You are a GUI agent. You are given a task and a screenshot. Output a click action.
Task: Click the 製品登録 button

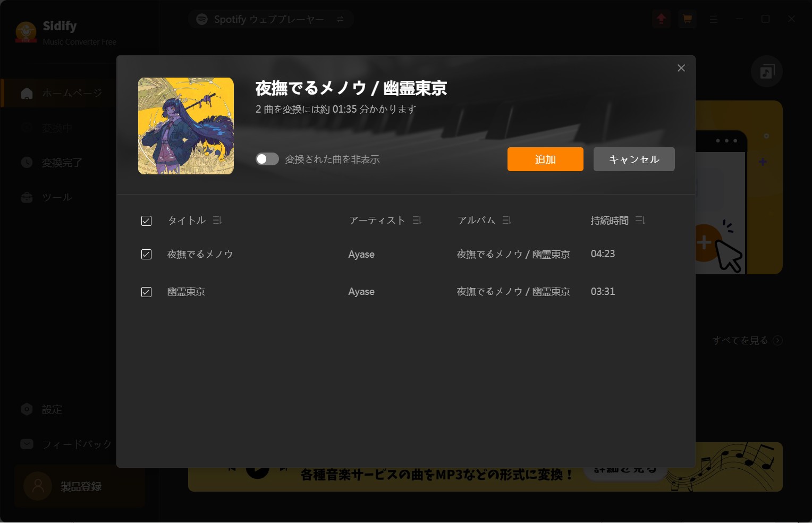click(80, 486)
